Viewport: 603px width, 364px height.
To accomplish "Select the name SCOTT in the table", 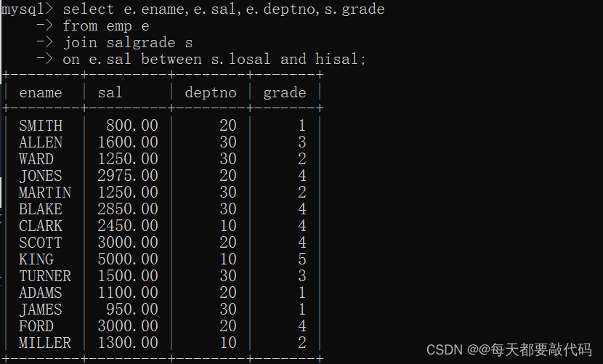I will 41,243.
